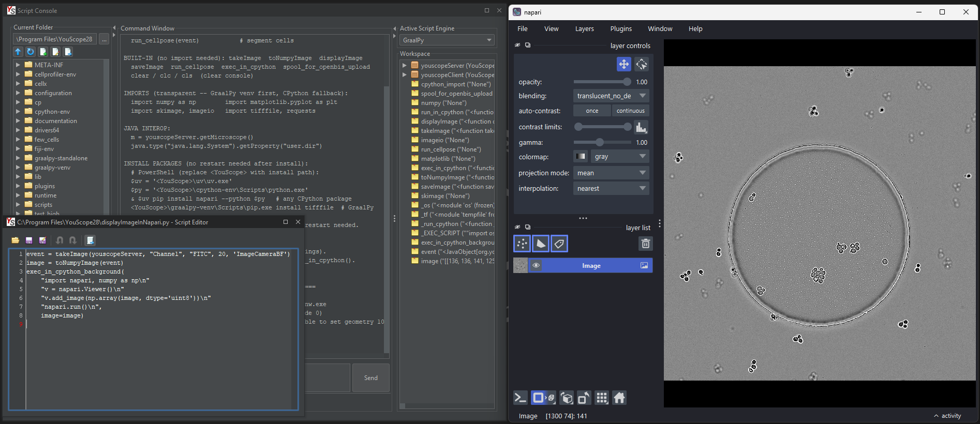This screenshot has height=424, width=980.
Task: Select the napari transform layer icon
Action: (642, 64)
